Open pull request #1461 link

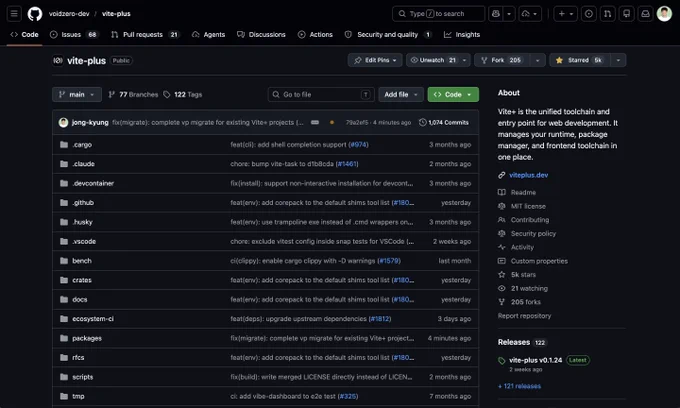coord(347,164)
